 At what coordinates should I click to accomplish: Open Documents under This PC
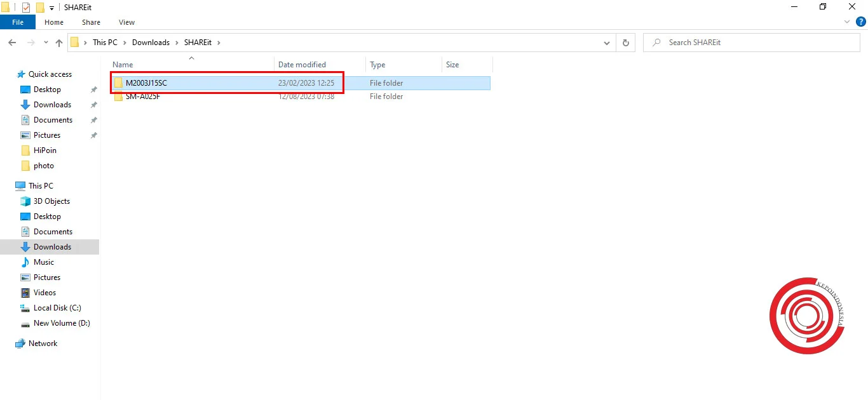click(x=53, y=232)
